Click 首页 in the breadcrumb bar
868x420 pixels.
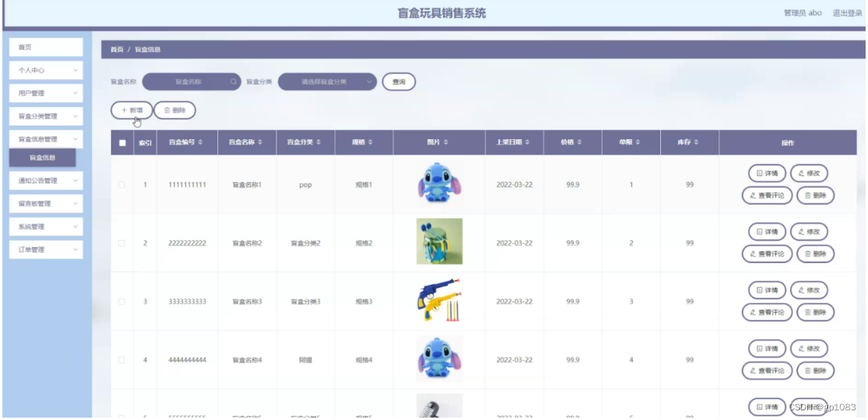point(117,50)
